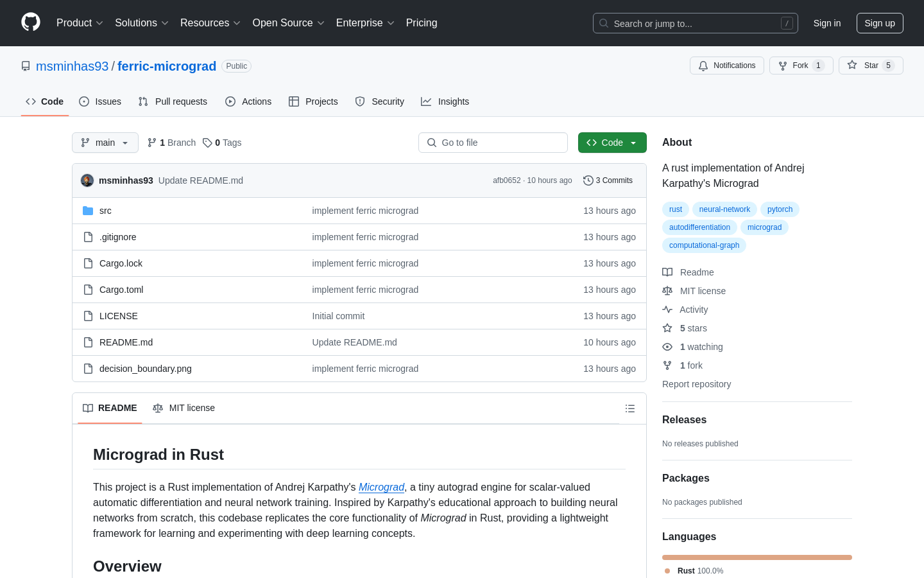This screenshot has height=578, width=924.
Task: Switch to the Actions tab
Action: point(248,101)
